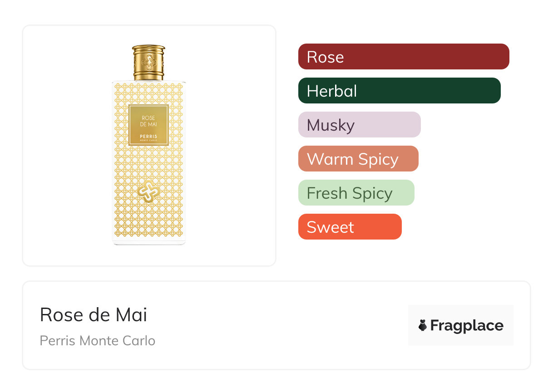Screen dimensions: 553x392
Task: Click the ROSE DE MAI text on the bottle
Action: click(x=148, y=121)
